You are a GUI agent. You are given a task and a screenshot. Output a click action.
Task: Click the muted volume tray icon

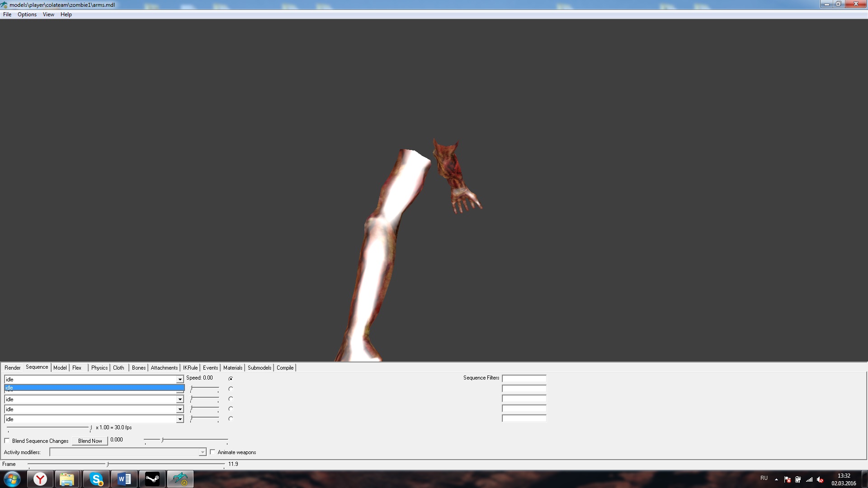click(820, 479)
